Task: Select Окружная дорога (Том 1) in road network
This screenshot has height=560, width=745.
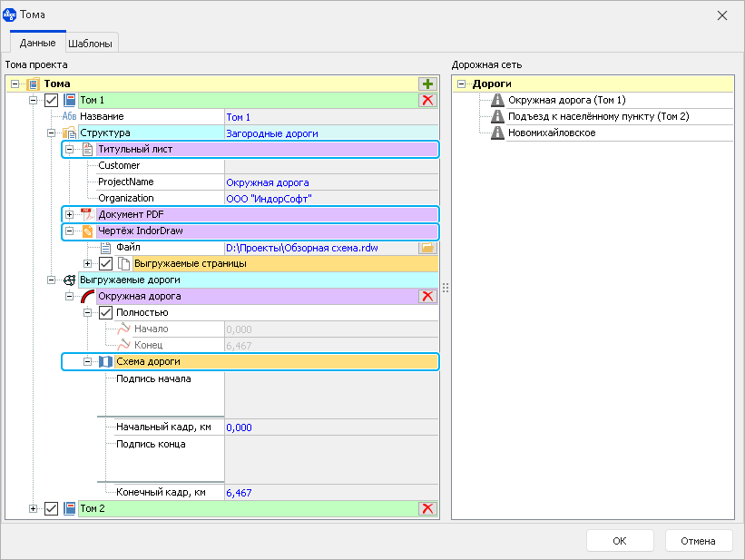Action: (x=567, y=100)
